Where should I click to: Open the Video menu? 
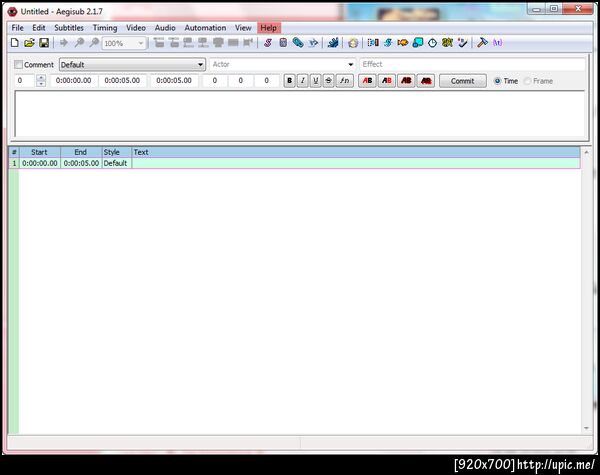coord(136,28)
